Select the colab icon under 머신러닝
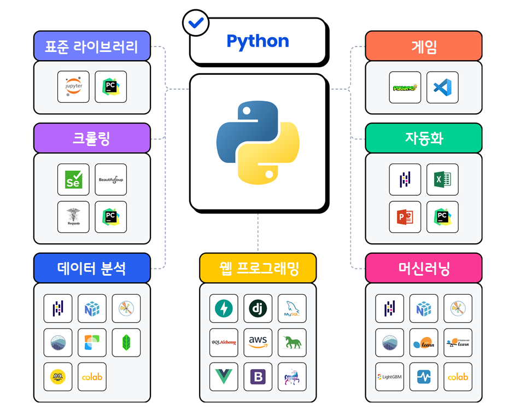 (458, 377)
